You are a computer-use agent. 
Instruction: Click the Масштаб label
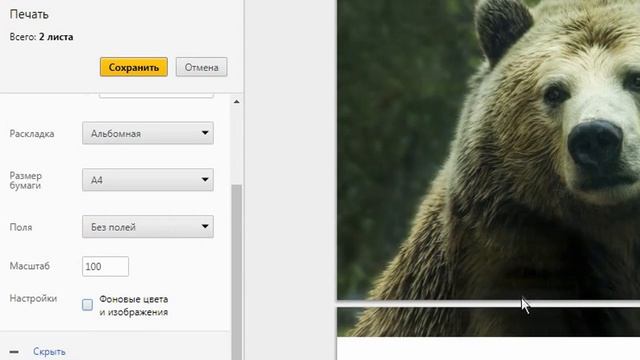pyautogui.click(x=30, y=266)
